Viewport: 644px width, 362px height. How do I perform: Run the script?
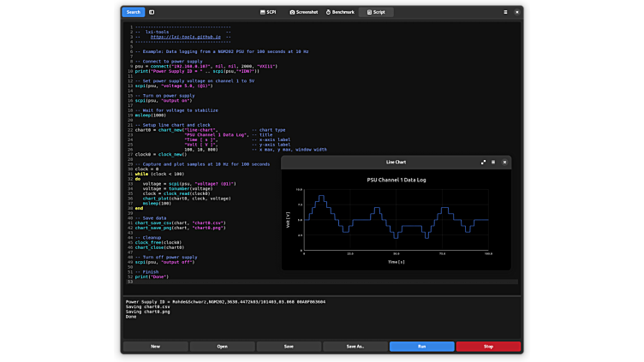coord(421,347)
